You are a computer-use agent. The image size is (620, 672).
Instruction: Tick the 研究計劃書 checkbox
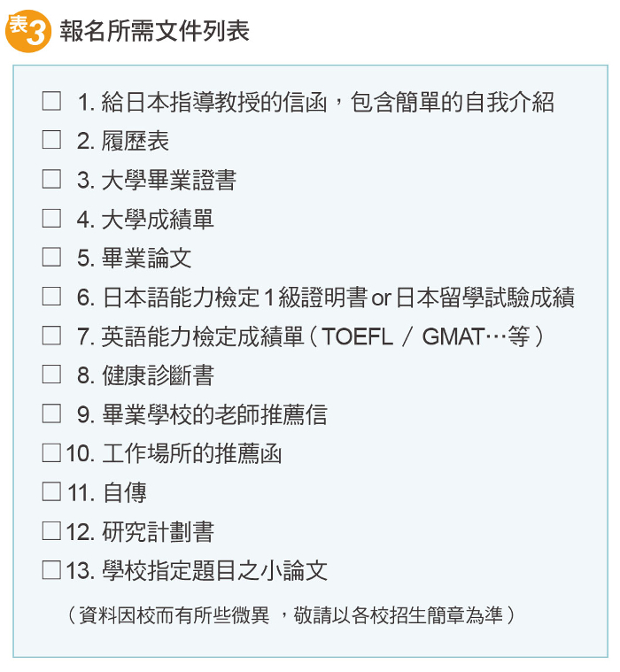click(51, 530)
